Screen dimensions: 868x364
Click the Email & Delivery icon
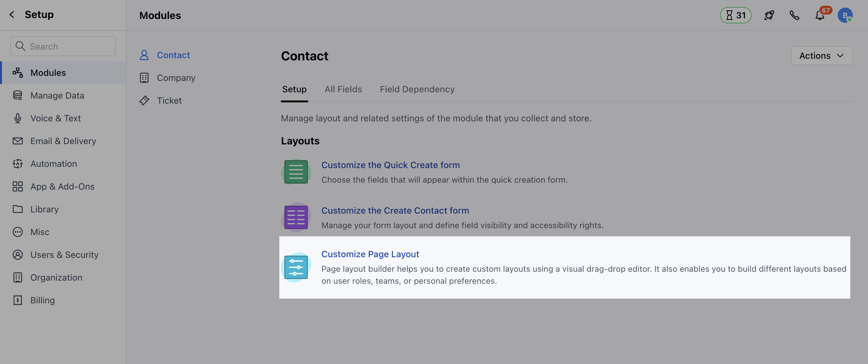(17, 141)
